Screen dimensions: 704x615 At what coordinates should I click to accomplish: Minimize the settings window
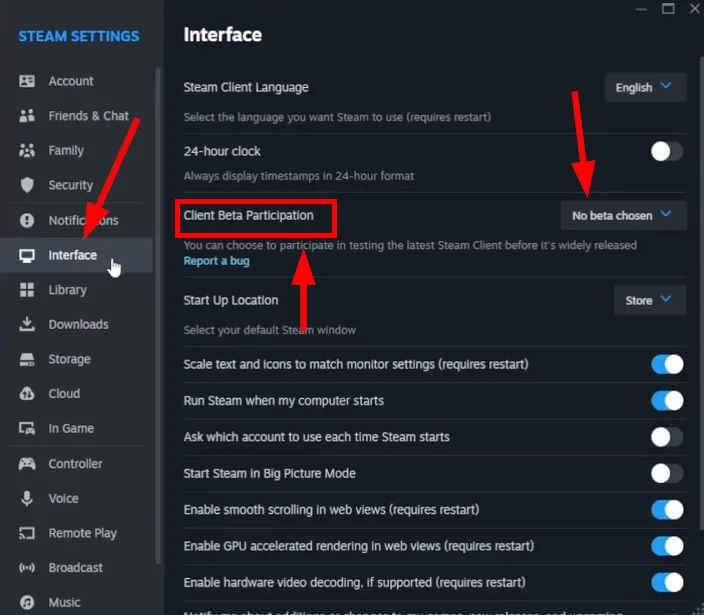(x=642, y=9)
